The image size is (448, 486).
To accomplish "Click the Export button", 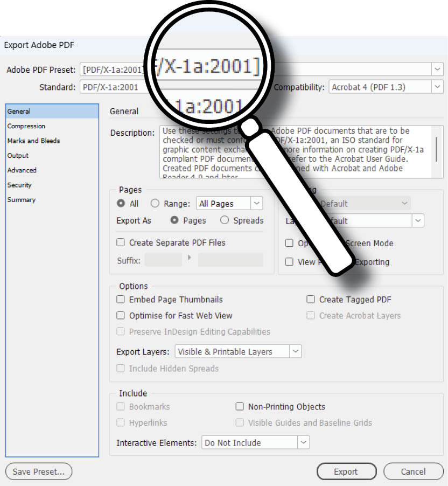I will 346,471.
